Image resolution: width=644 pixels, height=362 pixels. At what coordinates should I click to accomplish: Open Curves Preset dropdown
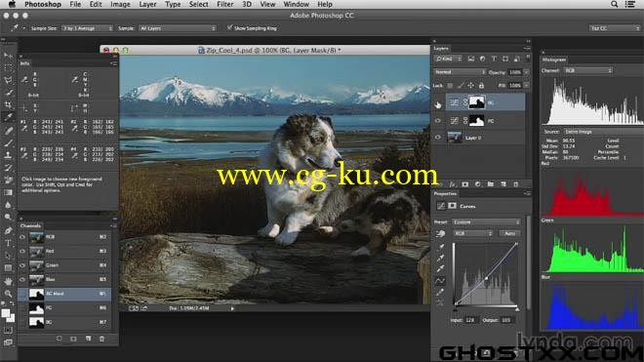click(486, 221)
